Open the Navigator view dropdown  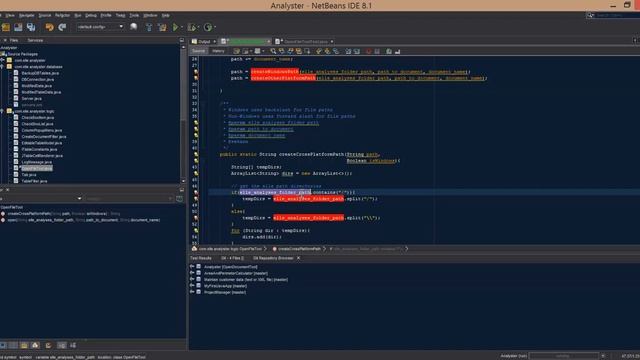79,199
